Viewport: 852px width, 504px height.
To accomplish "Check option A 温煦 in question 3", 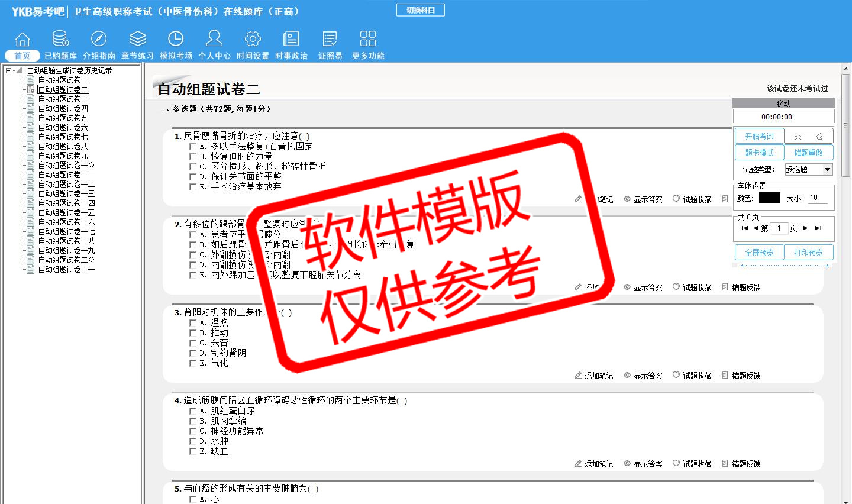I will tap(193, 323).
